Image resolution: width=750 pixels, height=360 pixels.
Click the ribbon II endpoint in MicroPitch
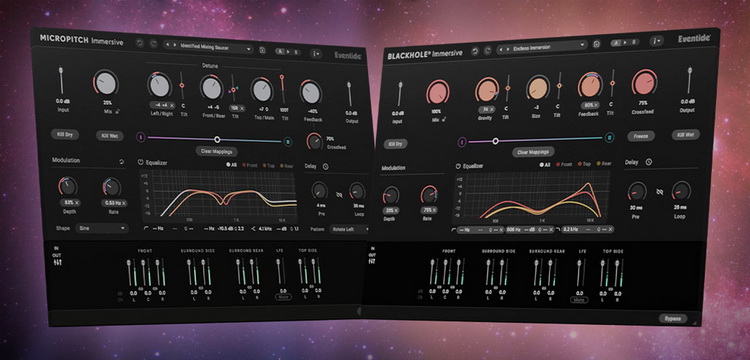(x=288, y=141)
